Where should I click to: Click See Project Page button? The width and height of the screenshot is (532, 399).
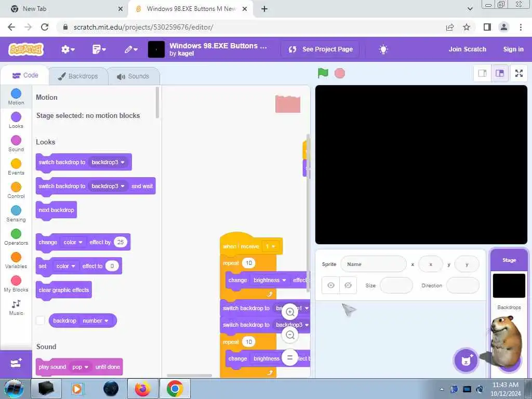pos(320,49)
